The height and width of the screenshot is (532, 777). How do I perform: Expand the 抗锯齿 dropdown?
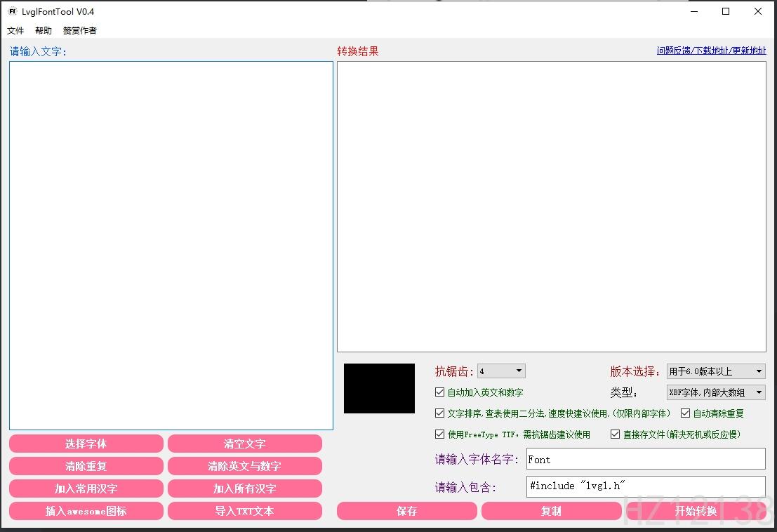click(x=501, y=371)
